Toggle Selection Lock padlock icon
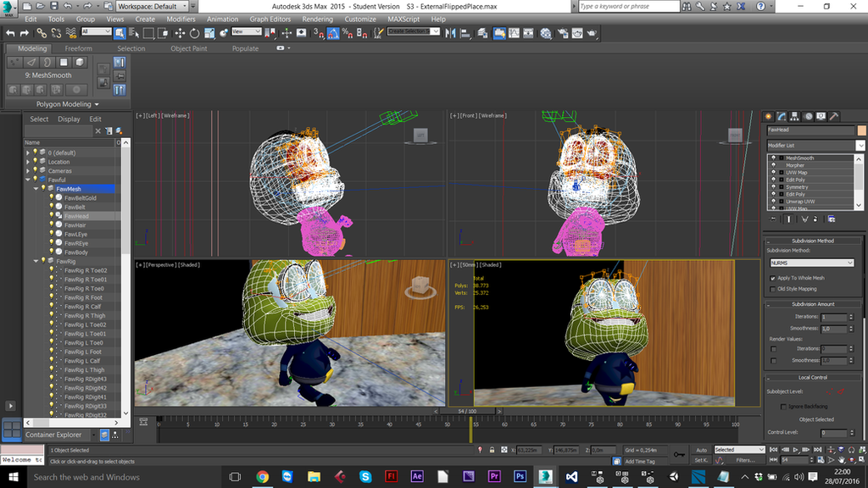The width and height of the screenshot is (868, 488). (x=492, y=450)
